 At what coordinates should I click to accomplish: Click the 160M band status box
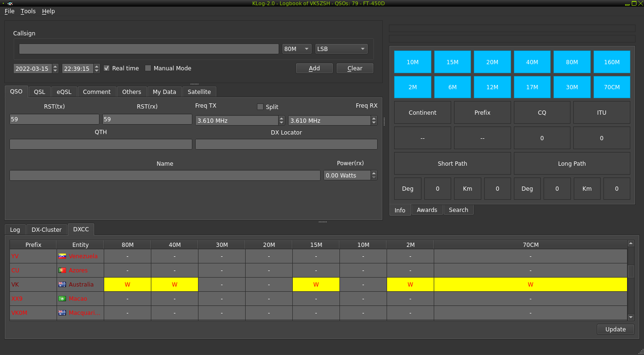point(612,62)
